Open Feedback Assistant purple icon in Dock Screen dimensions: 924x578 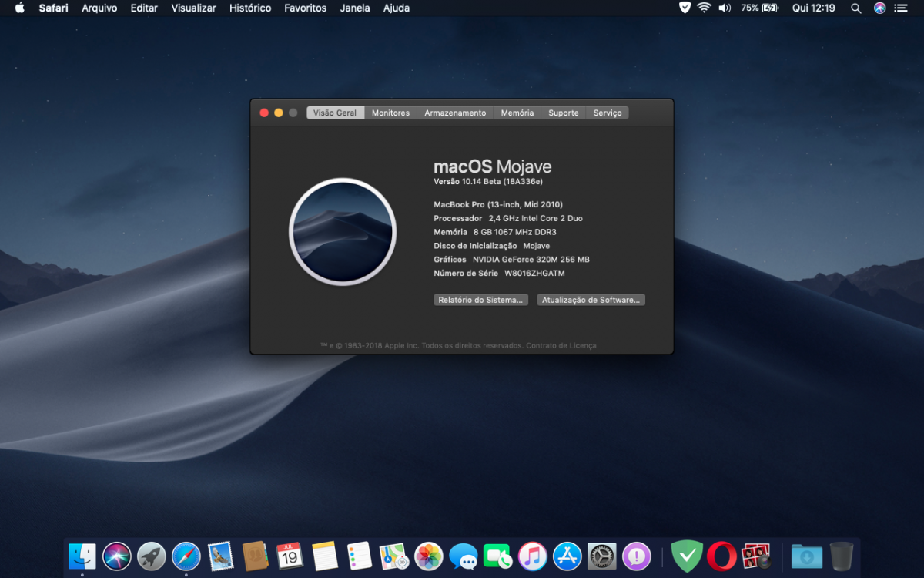637,556
